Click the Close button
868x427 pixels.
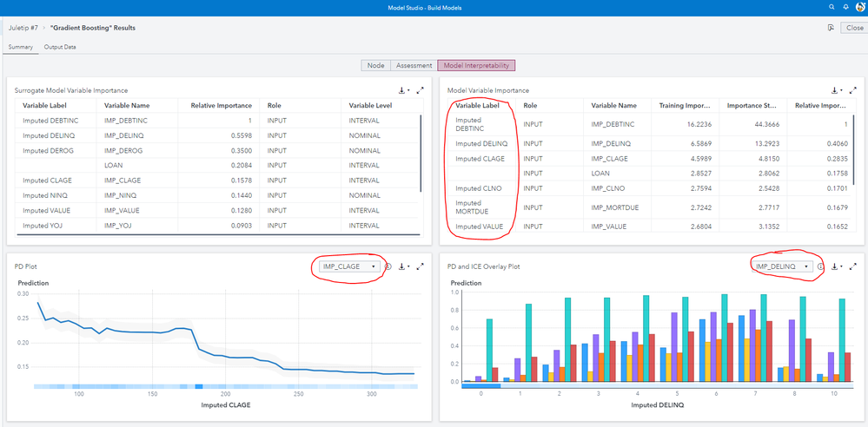(x=853, y=28)
